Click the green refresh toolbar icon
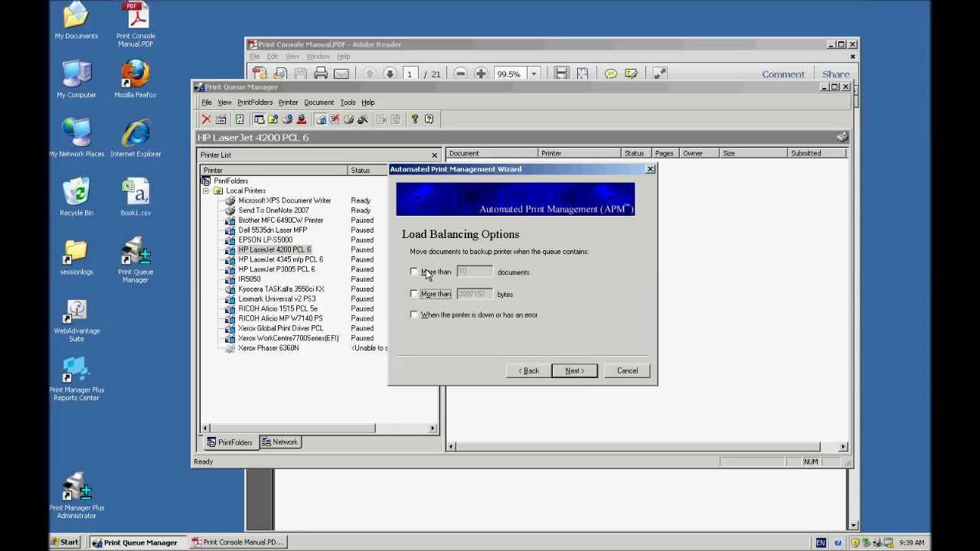Screen dimensions: 980x551 point(240,119)
